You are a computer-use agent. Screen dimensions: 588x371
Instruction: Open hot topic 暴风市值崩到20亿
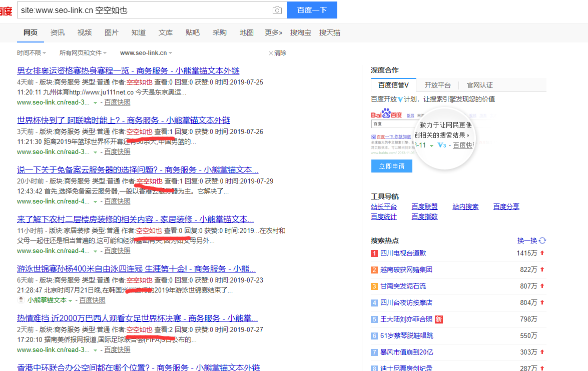pos(407,352)
